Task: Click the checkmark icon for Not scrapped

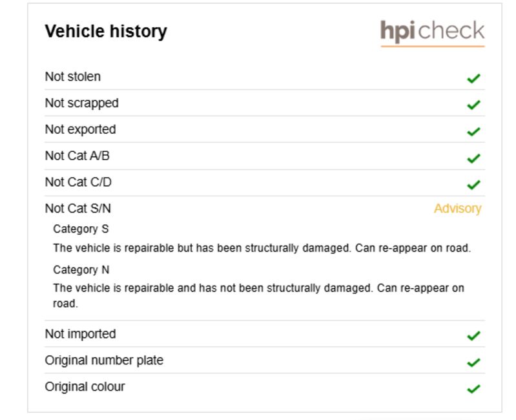Action: click(x=473, y=105)
